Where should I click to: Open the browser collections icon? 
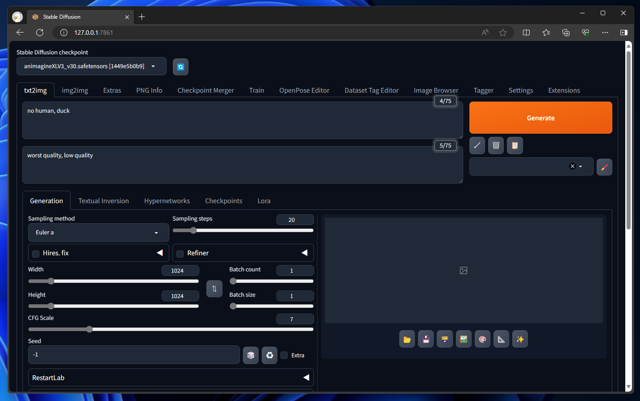[x=566, y=33]
